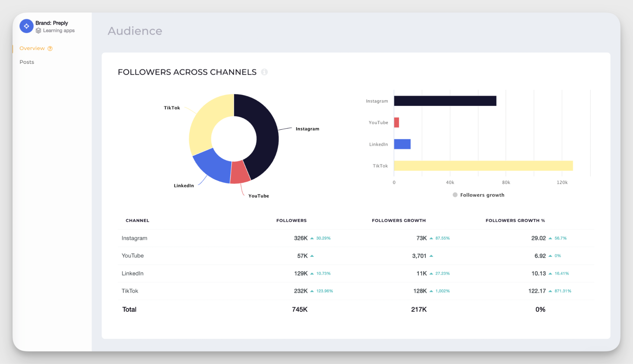Click the growth arrow beside TikTok's 1,002%
The image size is (633, 364).
tap(431, 291)
